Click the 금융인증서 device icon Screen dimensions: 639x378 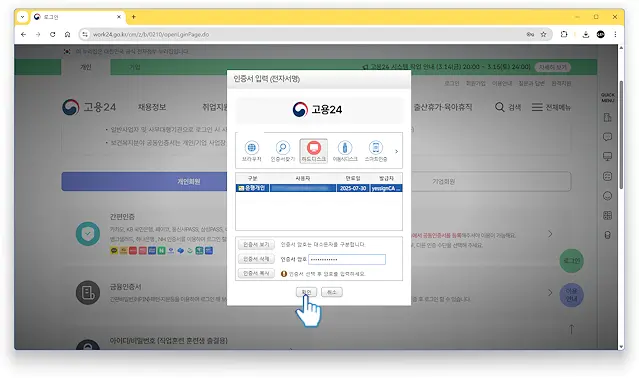(88, 292)
